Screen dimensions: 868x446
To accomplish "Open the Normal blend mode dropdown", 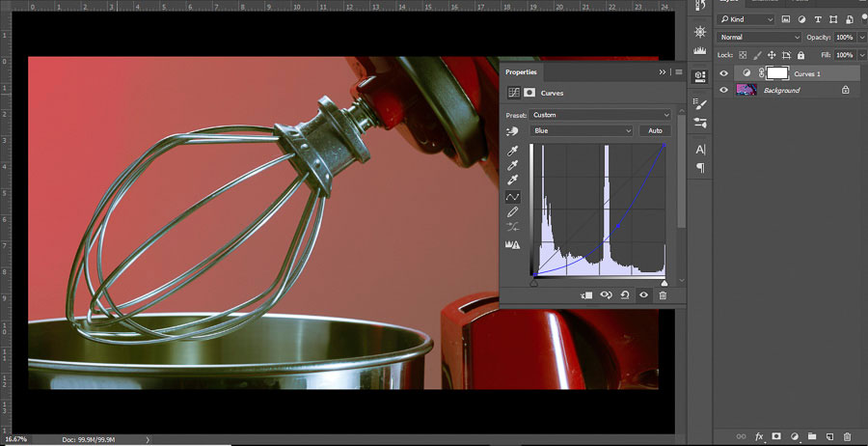I will [760, 37].
